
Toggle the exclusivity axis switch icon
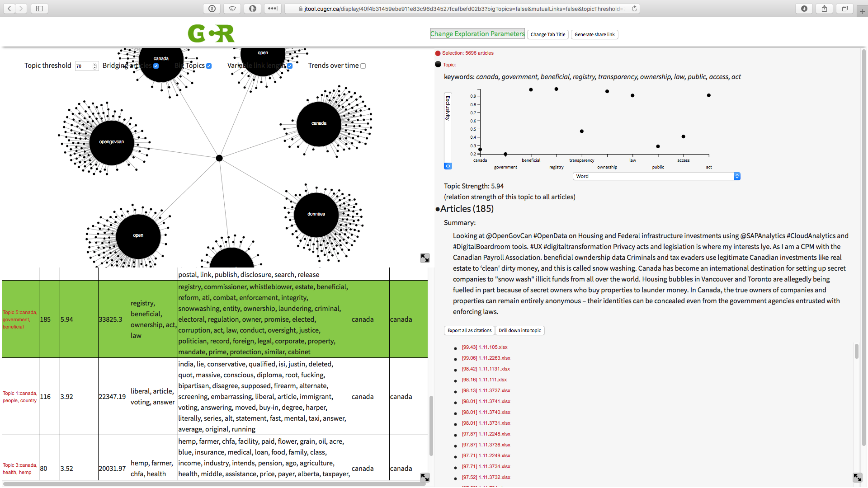click(x=448, y=166)
